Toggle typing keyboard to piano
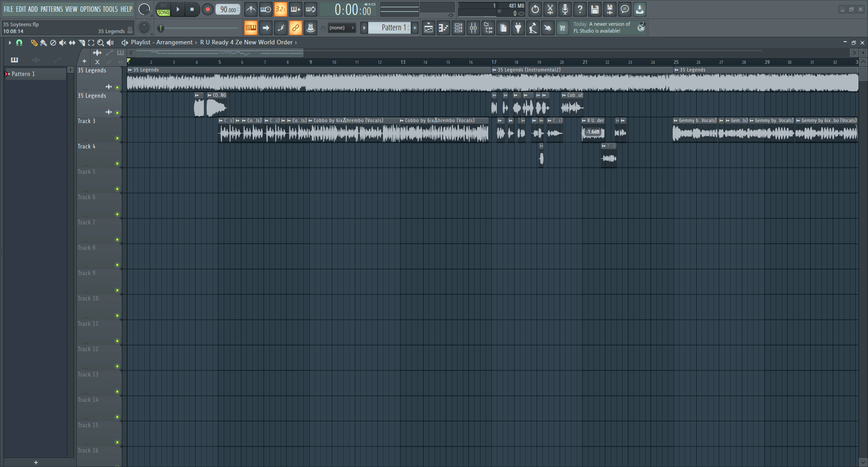Screen dimensions: 868x467 251,28
